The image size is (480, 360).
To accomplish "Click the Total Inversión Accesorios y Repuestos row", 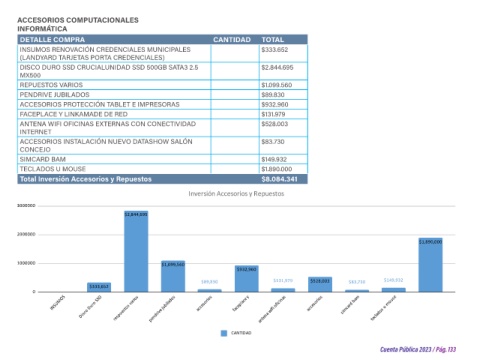I will 163,179.
